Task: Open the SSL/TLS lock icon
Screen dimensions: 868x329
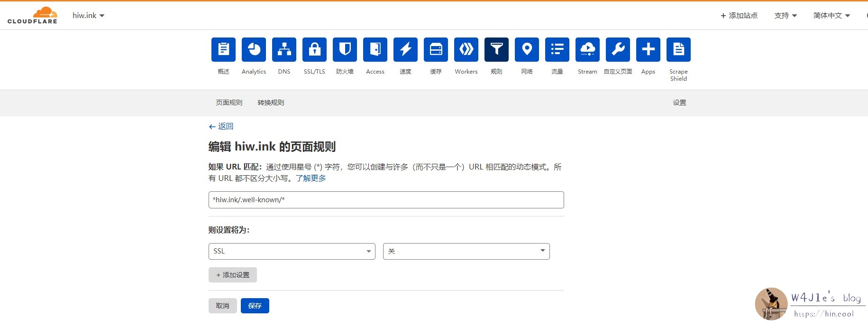Action: click(314, 50)
